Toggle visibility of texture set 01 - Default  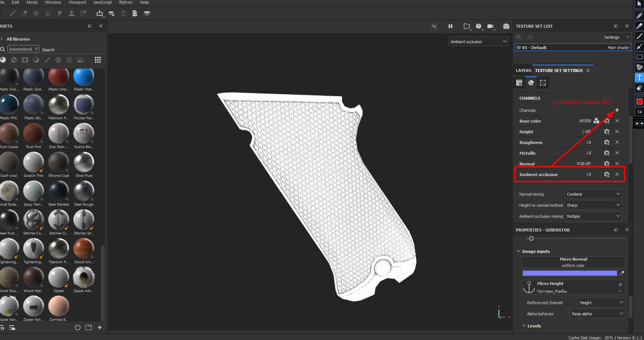(x=519, y=48)
